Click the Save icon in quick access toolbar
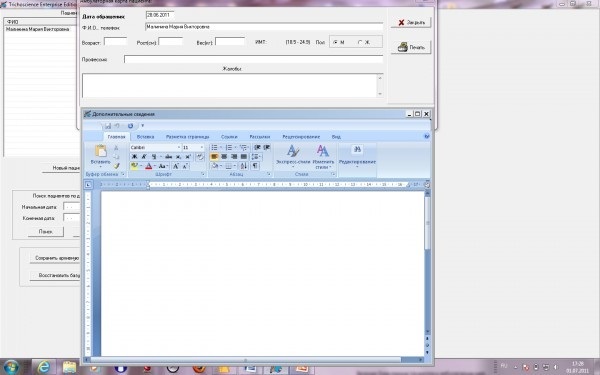The image size is (600, 375). click(108, 126)
